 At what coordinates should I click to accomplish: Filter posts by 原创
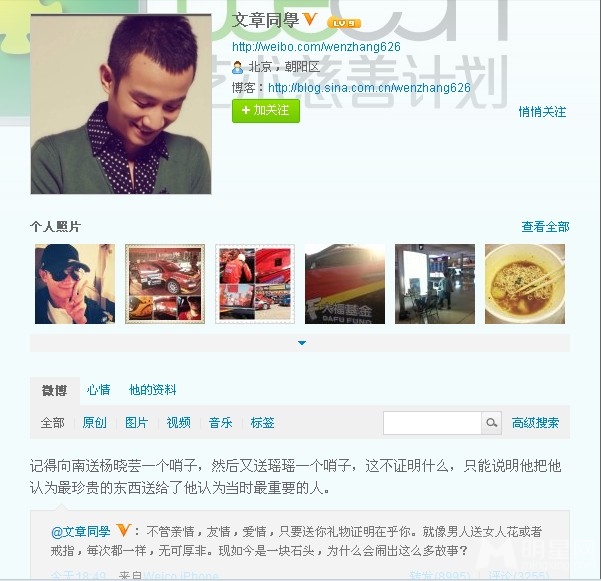[x=94, y=423]
